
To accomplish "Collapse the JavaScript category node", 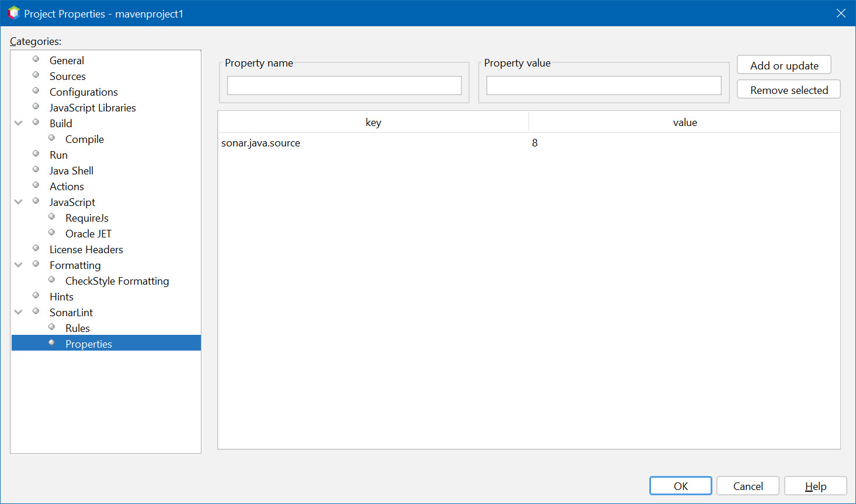I will point(19,202).
